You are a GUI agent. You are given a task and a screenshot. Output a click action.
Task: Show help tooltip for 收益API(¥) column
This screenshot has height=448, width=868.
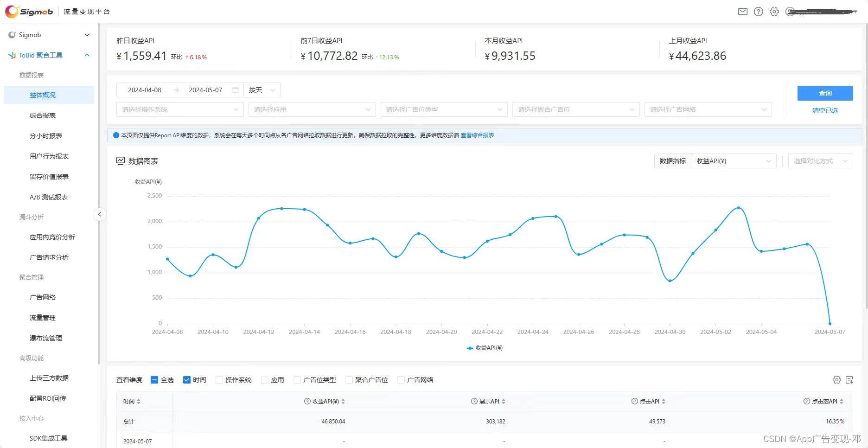point(307,402)
